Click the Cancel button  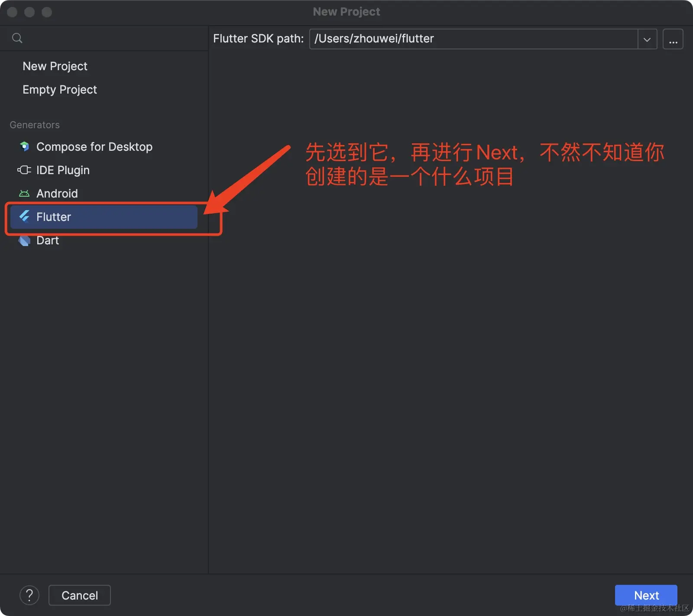point(80,595)
